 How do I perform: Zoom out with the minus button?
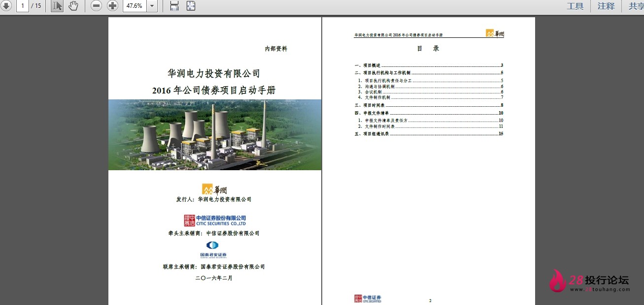tap(97, 6)
